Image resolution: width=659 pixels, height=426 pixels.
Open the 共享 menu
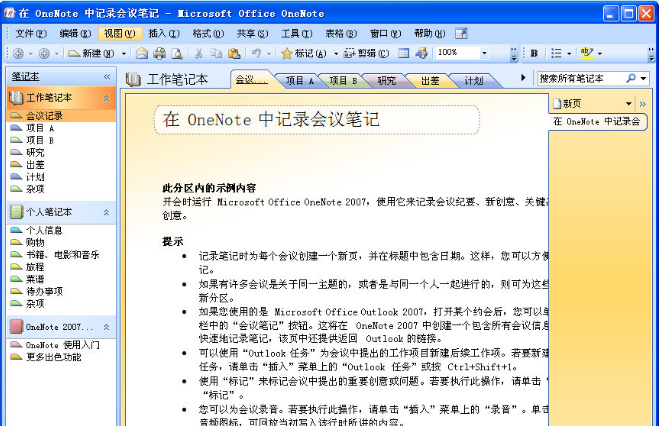tap(252, 34)
